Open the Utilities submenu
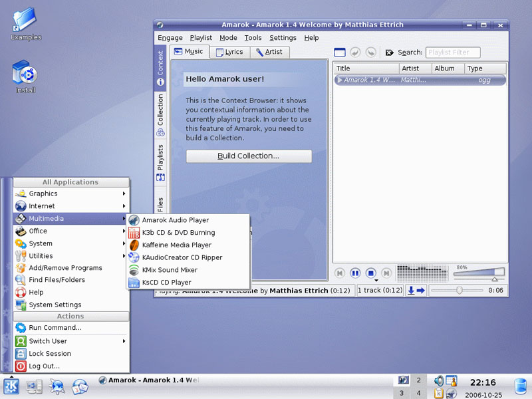The image size is (532, 399). pos(71,256)
